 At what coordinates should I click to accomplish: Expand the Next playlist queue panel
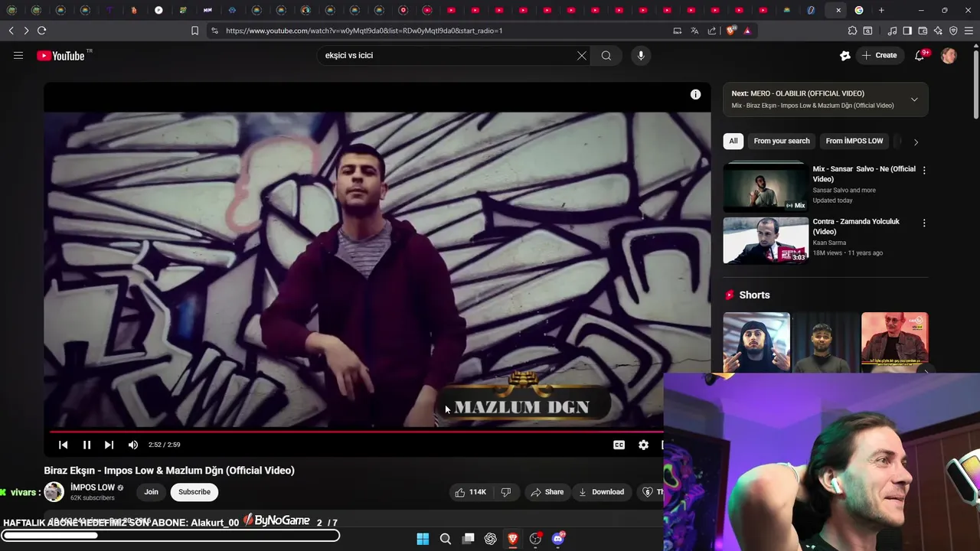pos(914,99)
